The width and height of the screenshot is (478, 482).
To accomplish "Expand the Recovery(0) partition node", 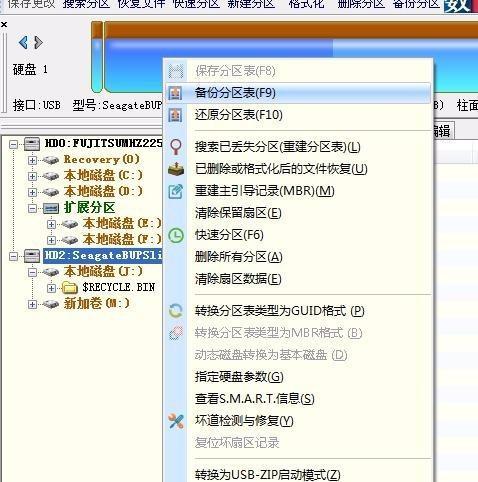I will pos(32,160).
